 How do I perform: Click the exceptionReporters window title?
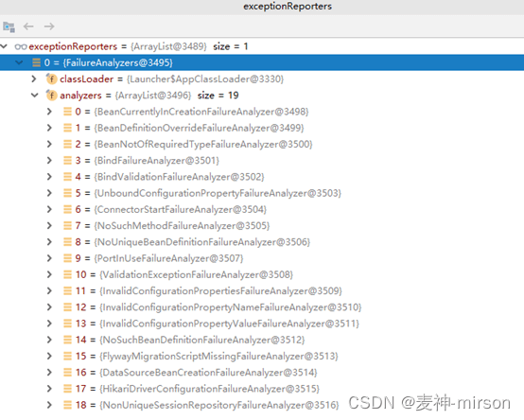coord(288,7)
